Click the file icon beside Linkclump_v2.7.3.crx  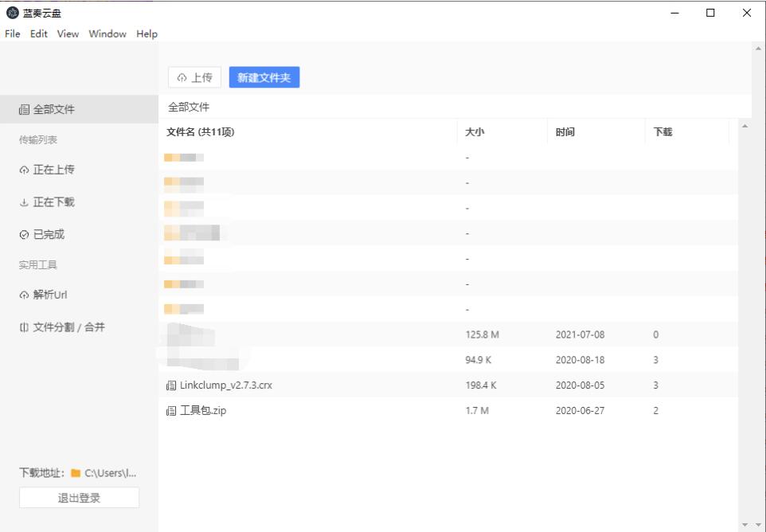(171, 385)
